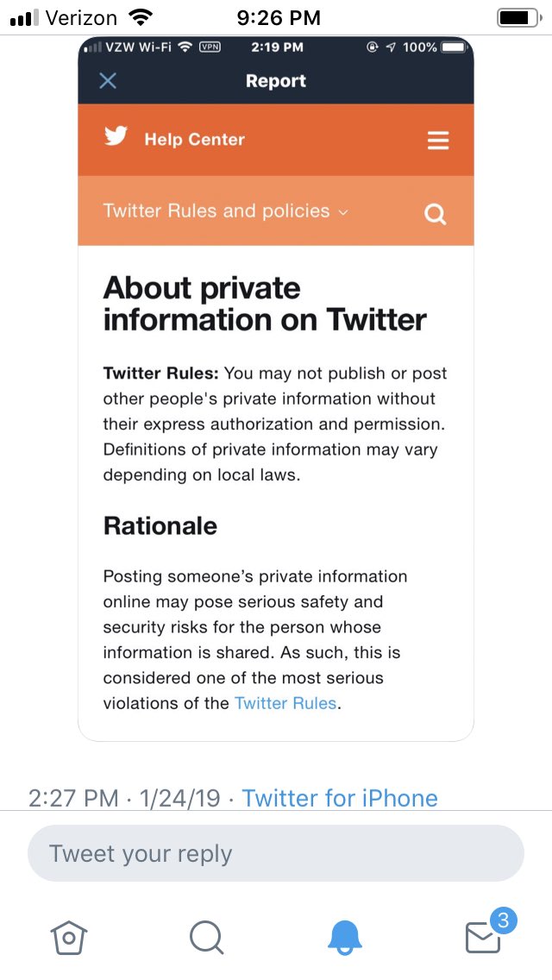Open the Notifications bell tab
This screenshot has height=980, width=552.
[x=345, y=936]
